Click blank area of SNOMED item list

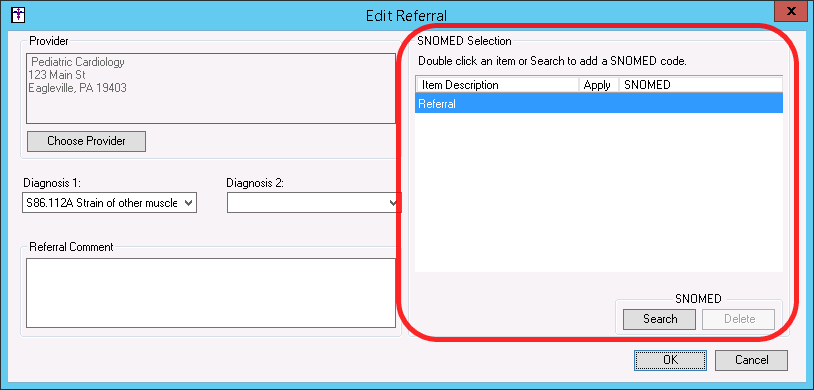pos(599,192)
